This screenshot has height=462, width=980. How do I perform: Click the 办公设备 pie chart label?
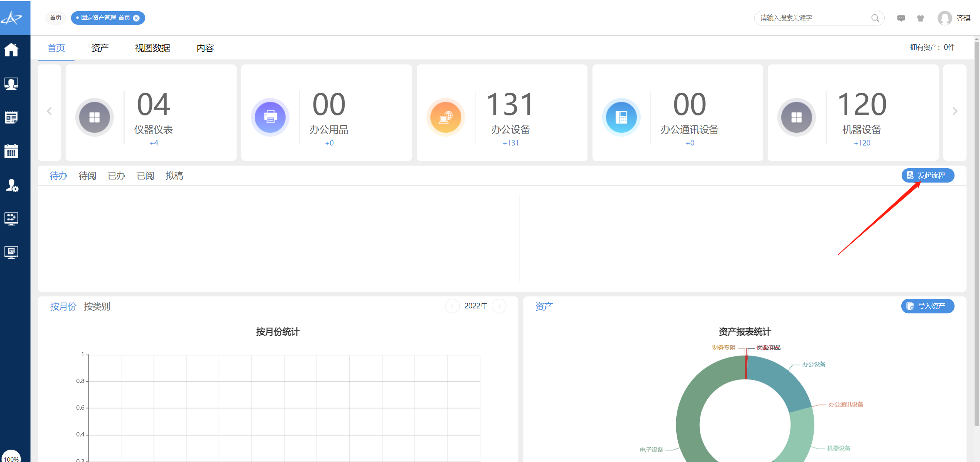pos(814,364)
